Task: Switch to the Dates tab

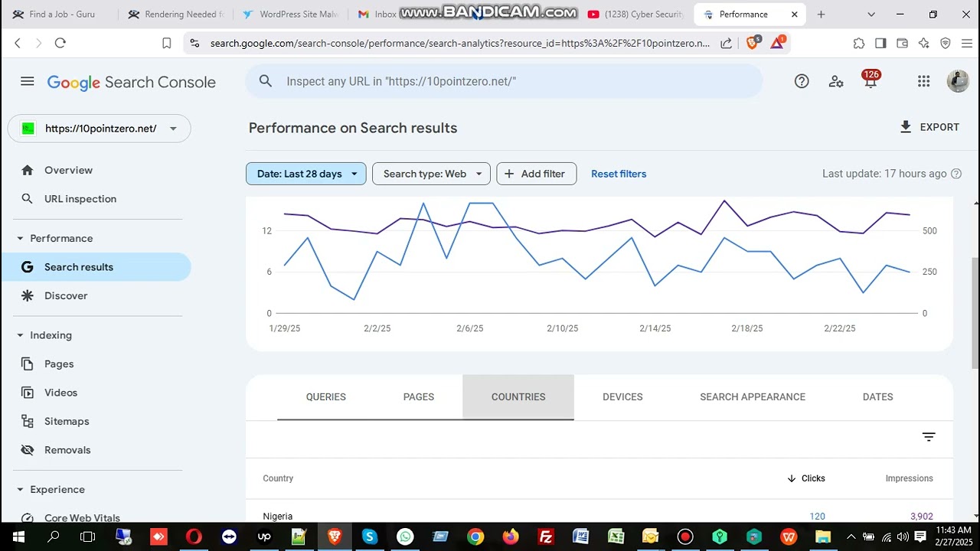Action: pos(878,397)
